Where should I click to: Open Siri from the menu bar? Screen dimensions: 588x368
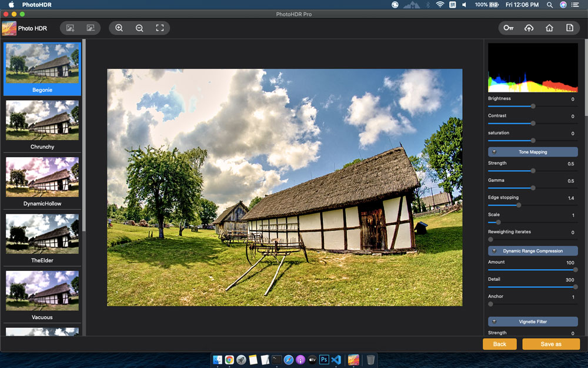[x=563, y=5]
